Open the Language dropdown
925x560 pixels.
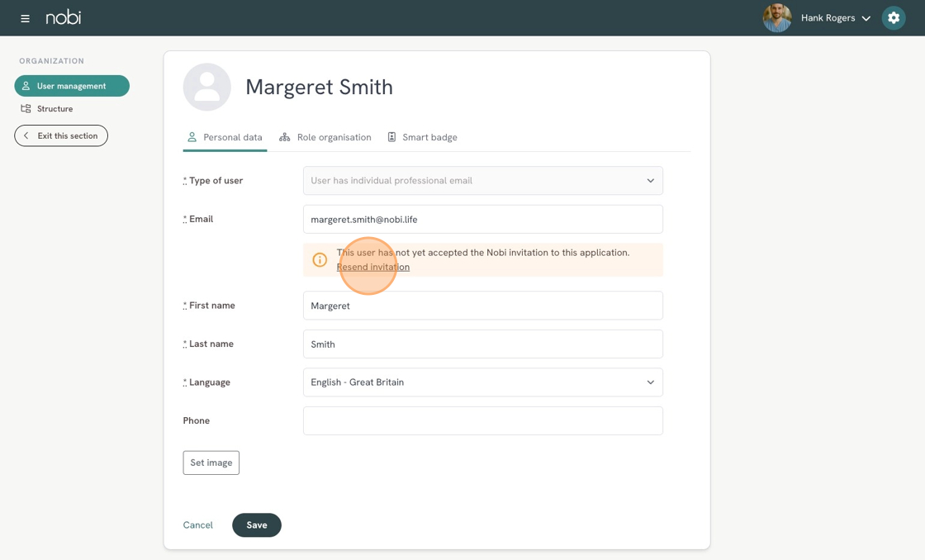tap(482, 382)
